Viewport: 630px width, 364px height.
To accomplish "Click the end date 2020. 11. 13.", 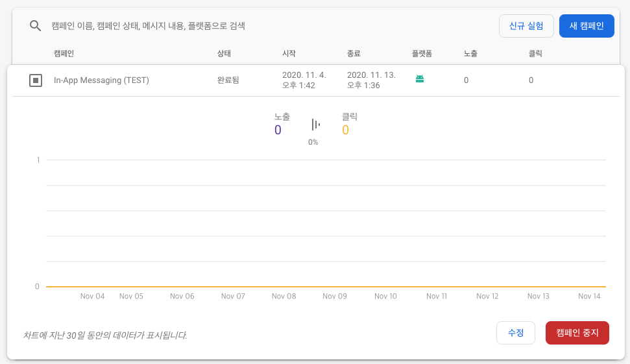I will [x=371, y=75].
